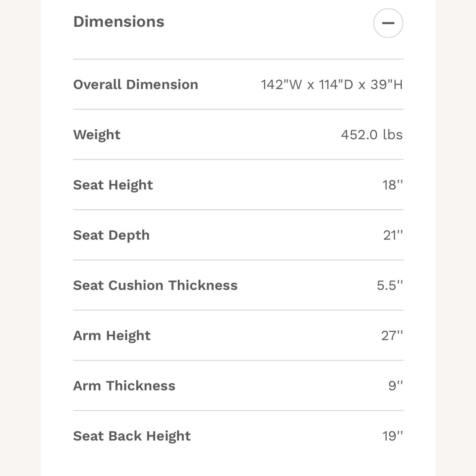Click the Dimensions section heading
The height and width of the screenshot is (476, 476).
119,22
